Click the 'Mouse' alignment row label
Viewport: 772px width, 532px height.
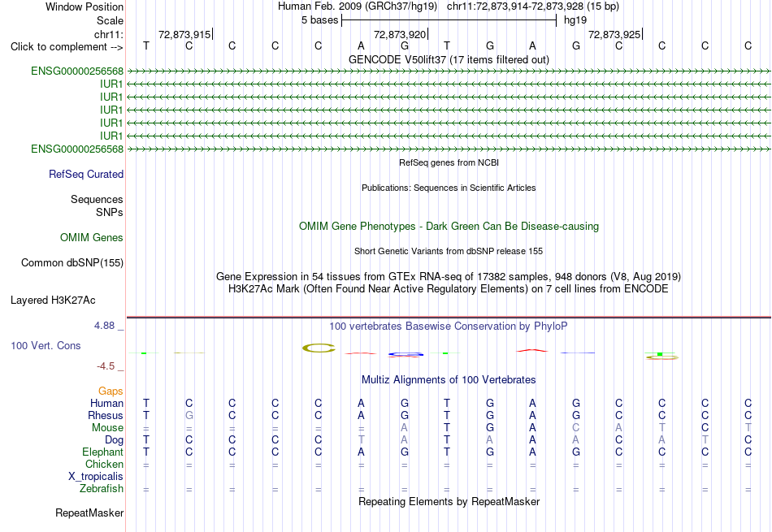[107, 428]
